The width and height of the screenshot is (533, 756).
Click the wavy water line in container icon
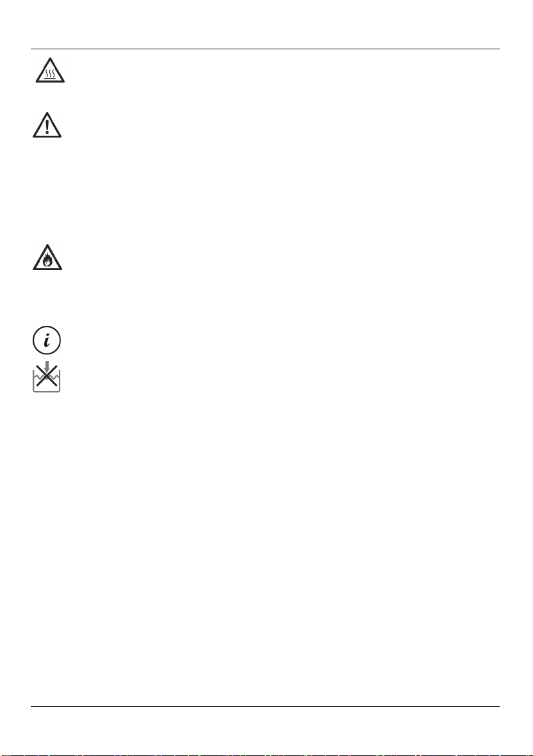tap(46, 375)
